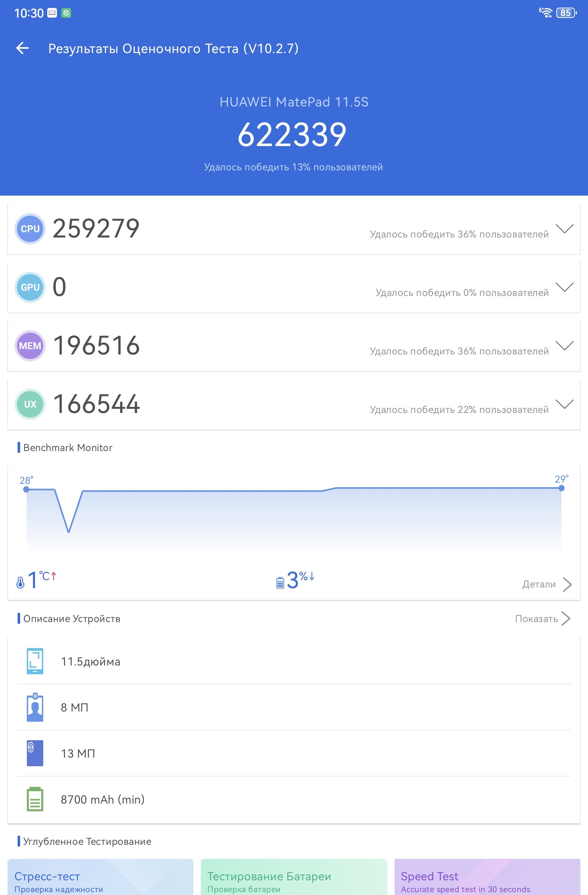The height and width of the screenshot is (895, 588).
Task: Tap the 'Удалось победить 13% пользователей' text
Action: click(293, 167)
